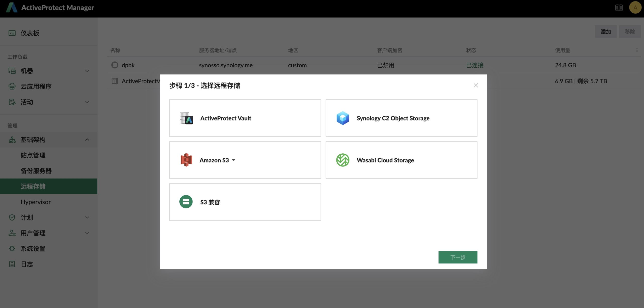Close the remote storage wizard dialog
This screenshot has height=308, width=644.
tap(475, 85)
